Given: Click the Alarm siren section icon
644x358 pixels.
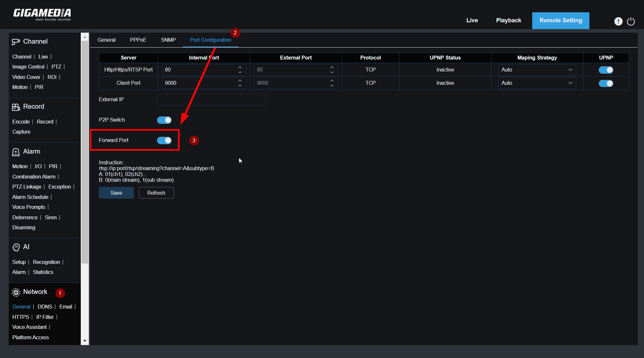Looking at the screenshot, I should pos(16,152).
